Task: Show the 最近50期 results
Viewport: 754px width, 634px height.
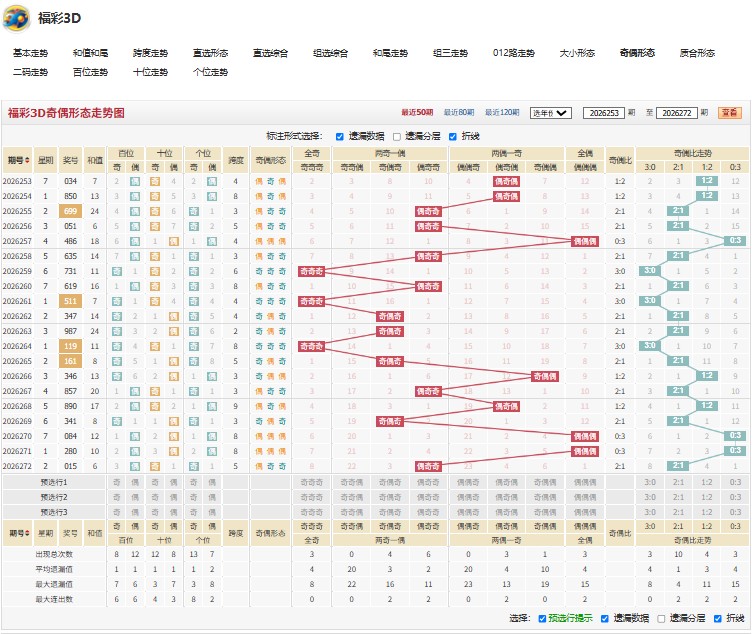Action: pyautogui.click(x=417, y=113)
